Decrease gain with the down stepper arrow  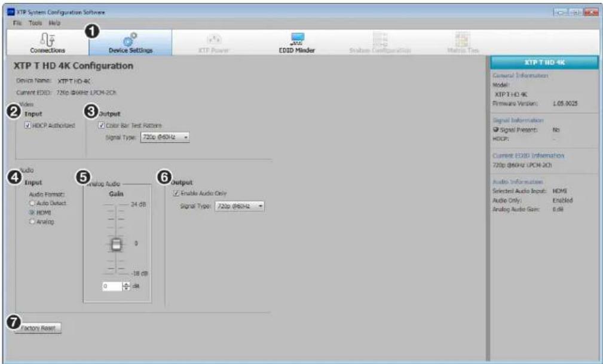pyautogui.click(x=126, y=289)
